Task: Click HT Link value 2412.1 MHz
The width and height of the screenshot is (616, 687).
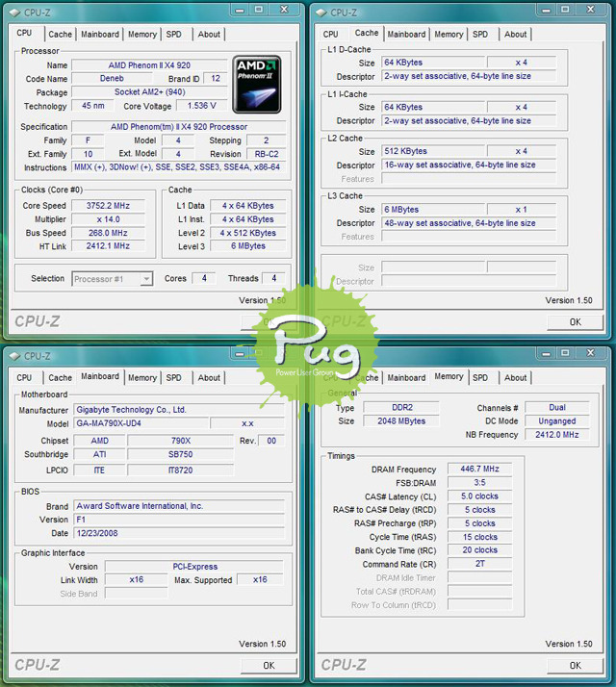Action: pos(108,245)
